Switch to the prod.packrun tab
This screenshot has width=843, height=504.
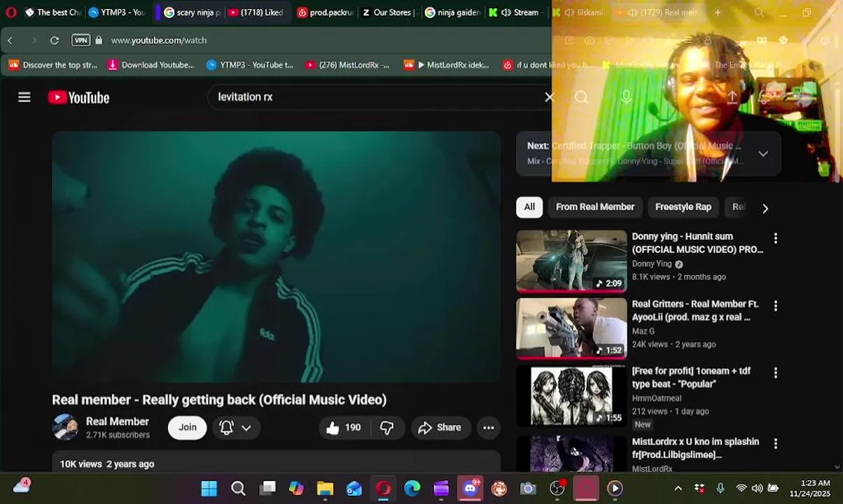click(x=326, y=13)
